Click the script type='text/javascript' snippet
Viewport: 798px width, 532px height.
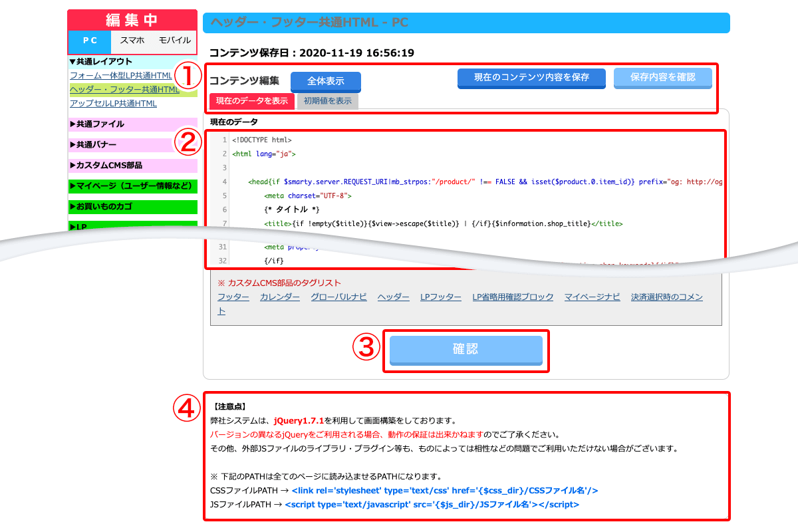click(x=432, y=504)
